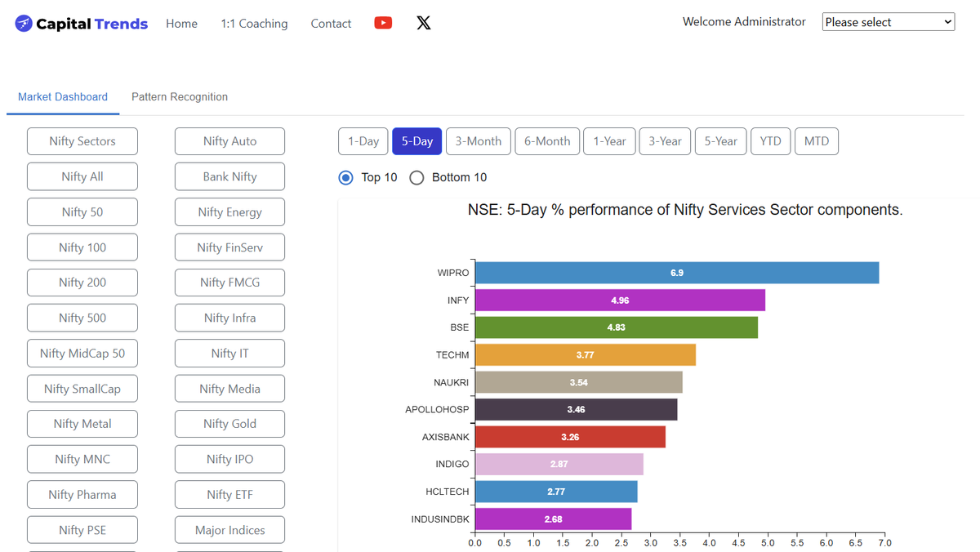Viewport: 980px width, 552px height.
Task: Switch to Market Dashboard tab
Action: [63, 96]
